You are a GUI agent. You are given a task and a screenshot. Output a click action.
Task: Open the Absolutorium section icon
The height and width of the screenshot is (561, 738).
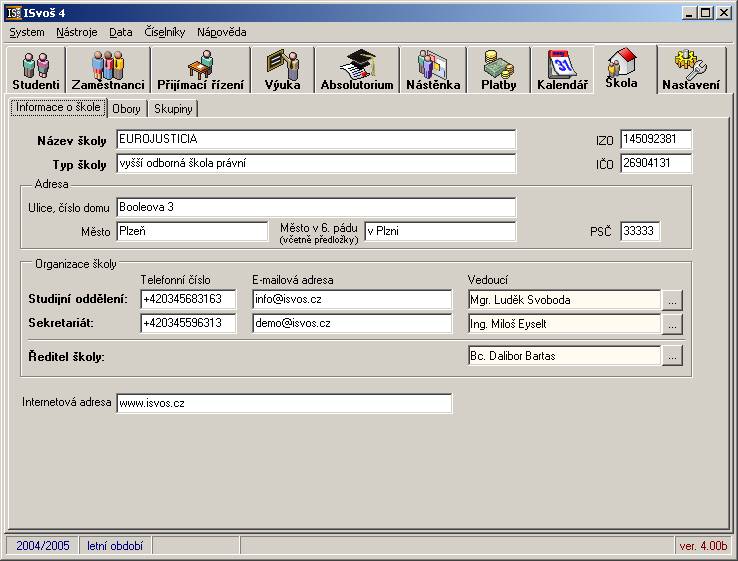coord(356,70)
